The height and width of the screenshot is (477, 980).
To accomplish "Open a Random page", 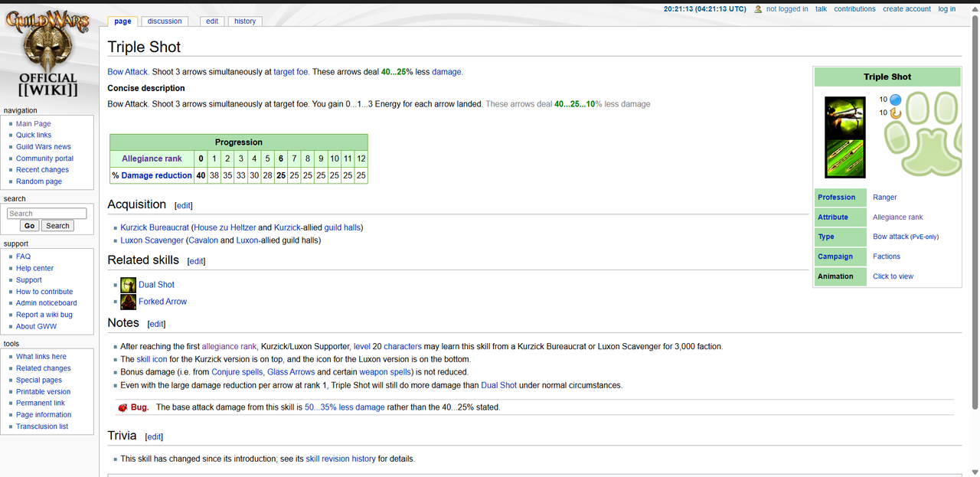I will click(39, 181).
